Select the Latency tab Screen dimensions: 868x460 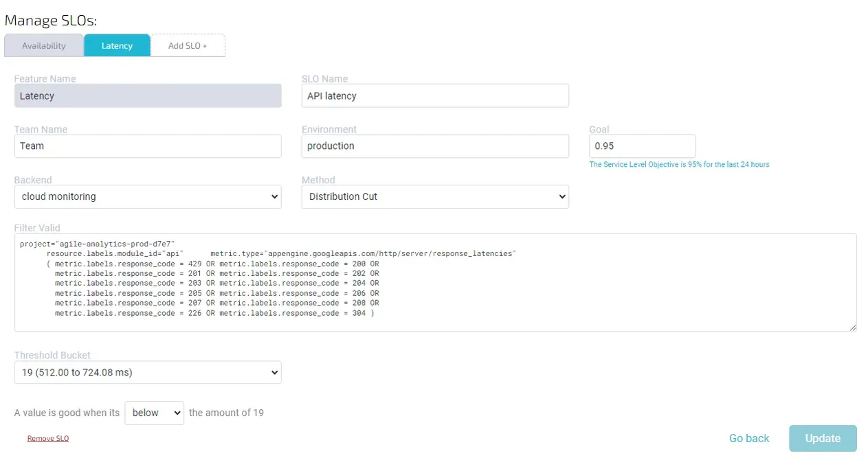117,45
